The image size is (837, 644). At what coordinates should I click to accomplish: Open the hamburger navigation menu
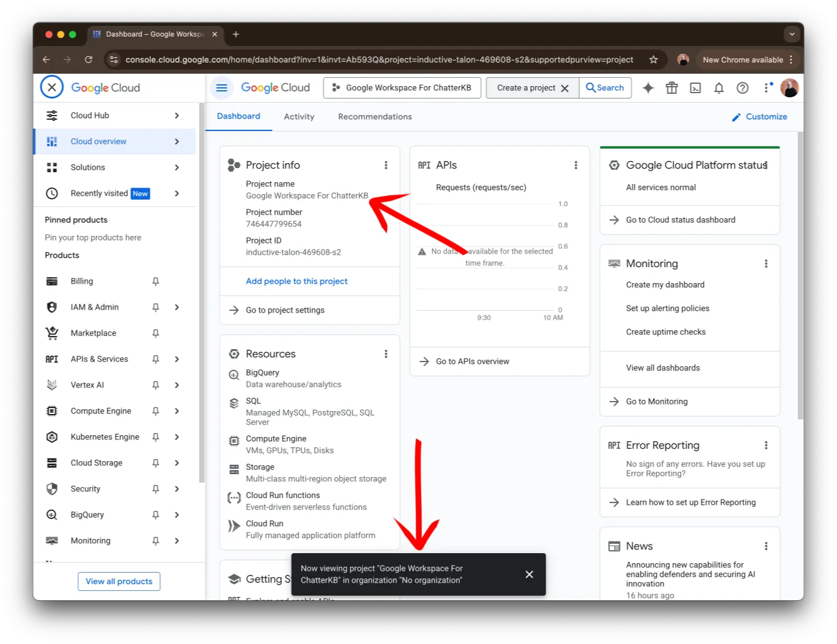click(x=222, y=88)
